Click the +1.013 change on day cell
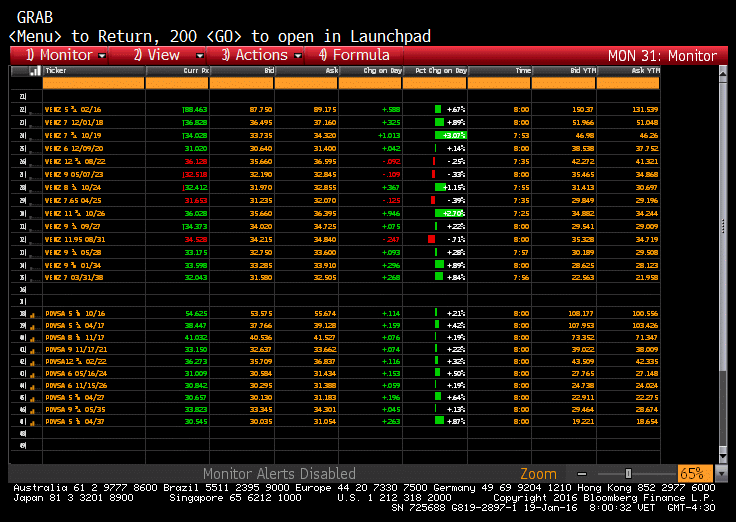Viewport: 736px width, 522px height. click(389, 136)
